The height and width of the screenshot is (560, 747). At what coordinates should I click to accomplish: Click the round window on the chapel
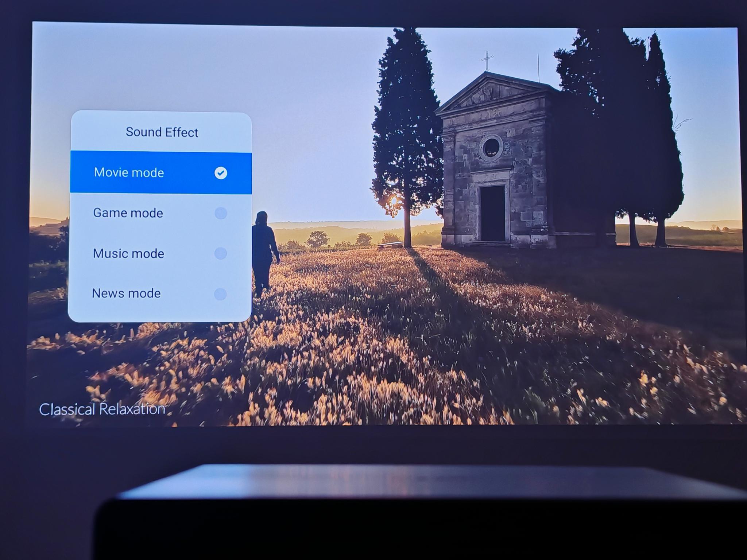491,147
